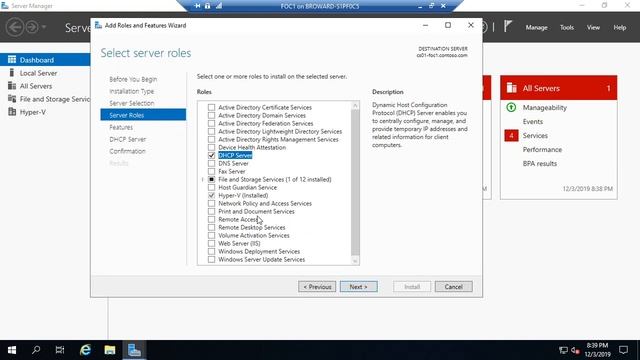Uncheck the DHCP Server role

pyautogui.click(x=211, y=155)
